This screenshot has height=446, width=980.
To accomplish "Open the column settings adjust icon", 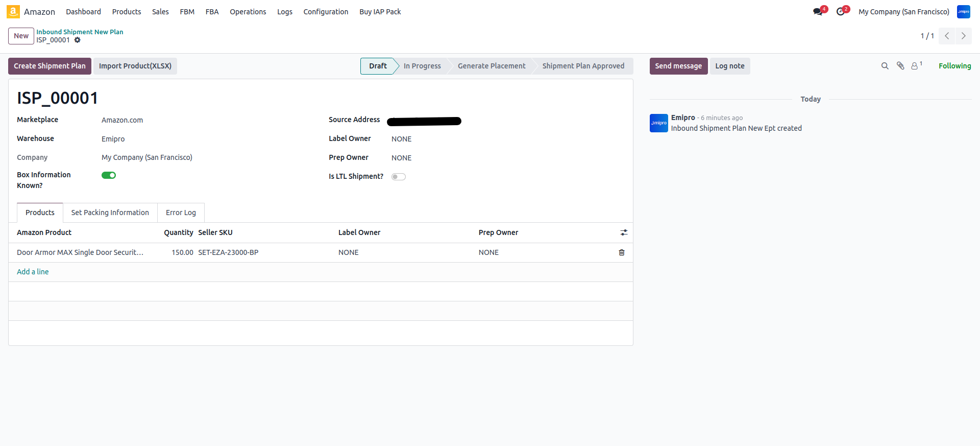I will (624, 232).
